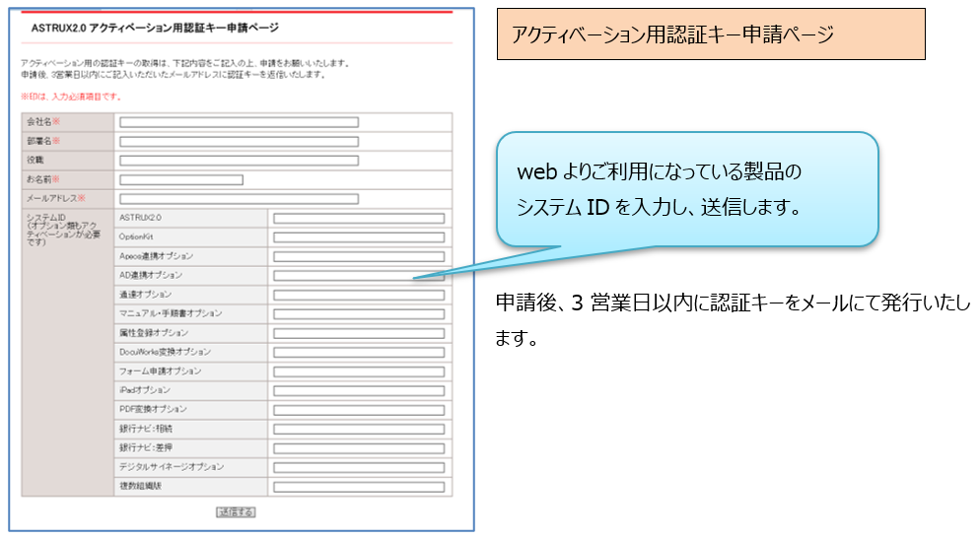Click the 属性登録オプション label
The image size is (980, 539).
[154, 333]
